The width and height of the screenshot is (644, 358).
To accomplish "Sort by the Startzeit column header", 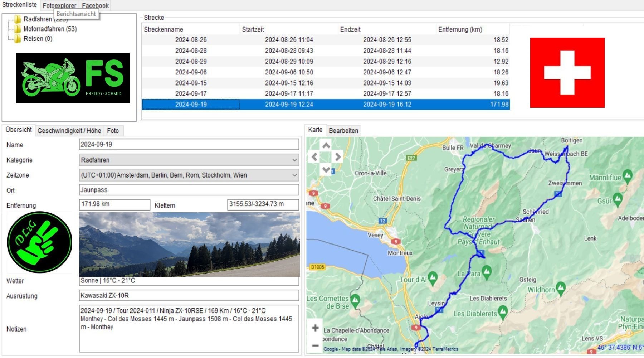I will tap(289, 29).
